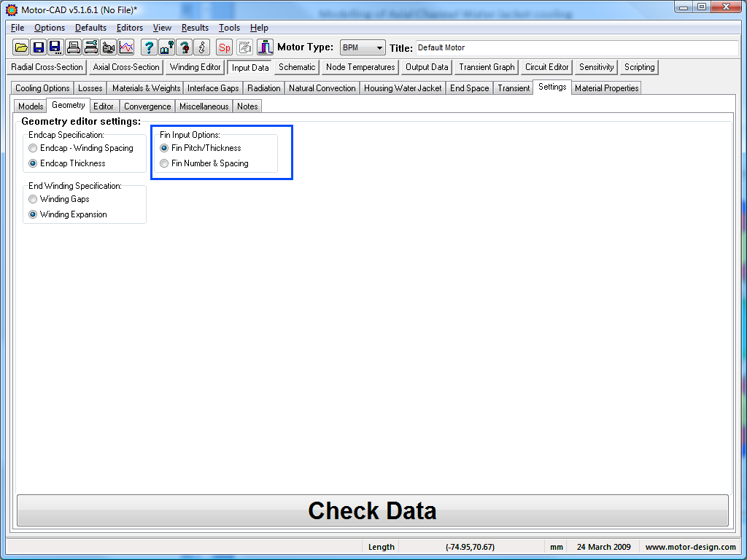Click the www.motor-design.com link in status bar
This screenshot has width=747, height=560.
(690, 547)
